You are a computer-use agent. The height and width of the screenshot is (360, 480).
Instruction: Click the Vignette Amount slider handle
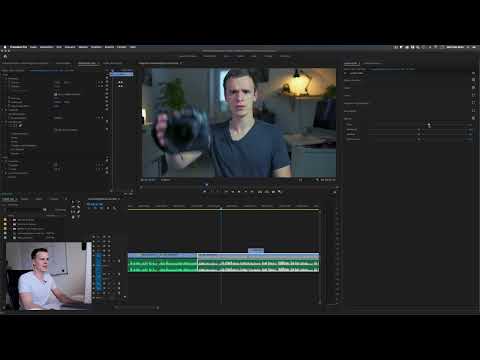pyautogui.click(x=429, y=125)
